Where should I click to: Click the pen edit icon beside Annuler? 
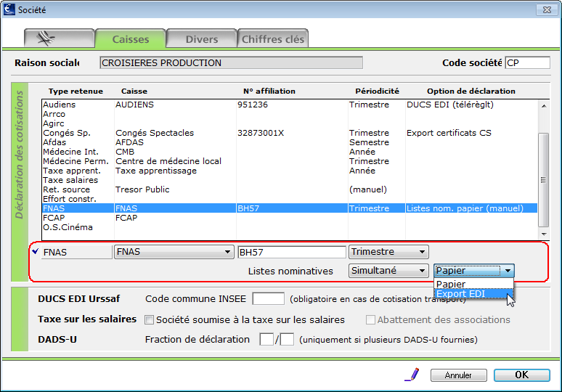pos(412,375)
